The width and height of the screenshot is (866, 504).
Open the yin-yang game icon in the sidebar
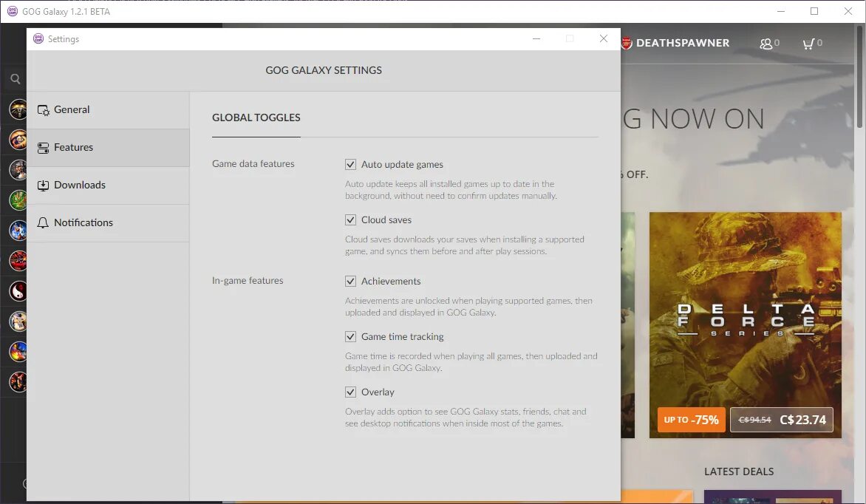[x=18, y=290]
